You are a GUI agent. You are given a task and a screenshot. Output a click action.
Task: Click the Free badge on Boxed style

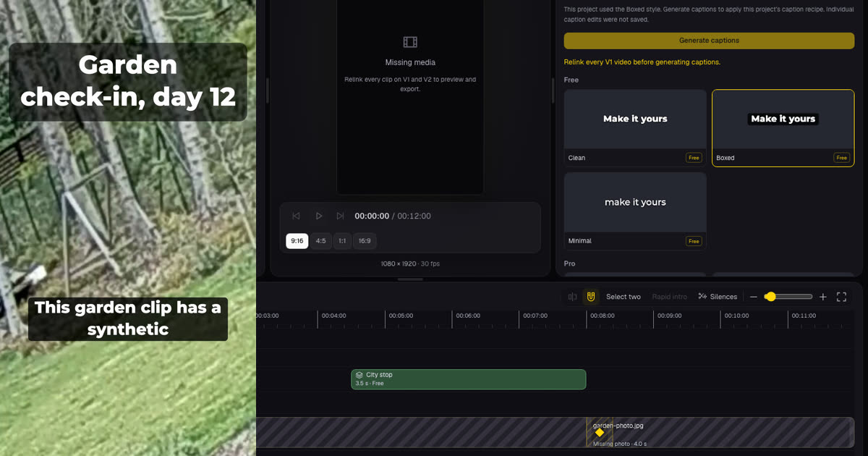point(841,158)
